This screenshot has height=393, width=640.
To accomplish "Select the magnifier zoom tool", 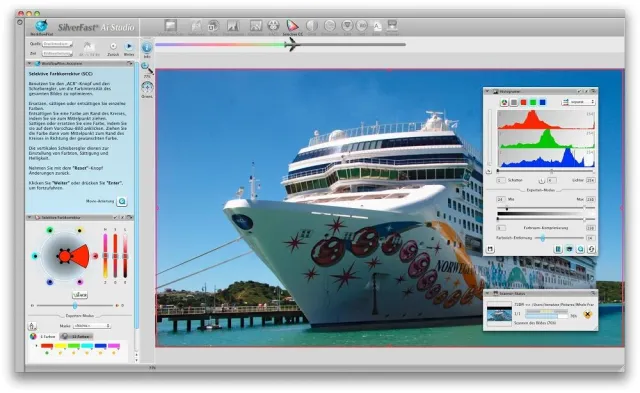I will pyautogui.click(x=146, y=67).
